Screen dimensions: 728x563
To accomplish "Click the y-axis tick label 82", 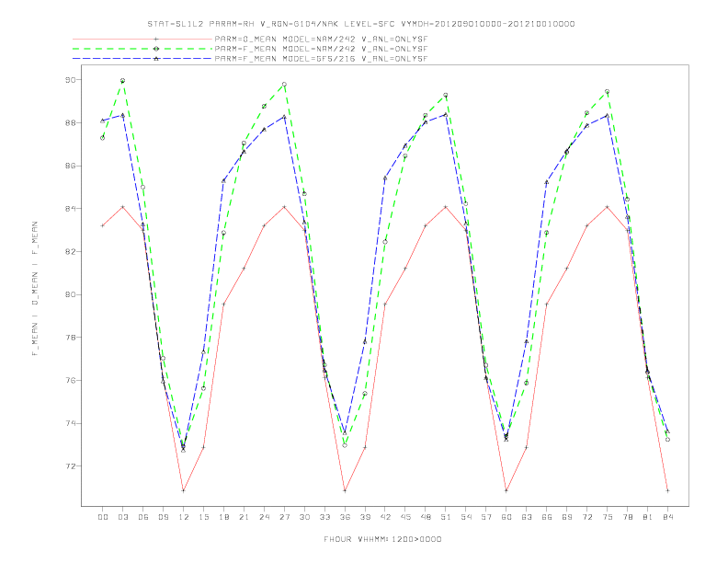I will (70, 252).
